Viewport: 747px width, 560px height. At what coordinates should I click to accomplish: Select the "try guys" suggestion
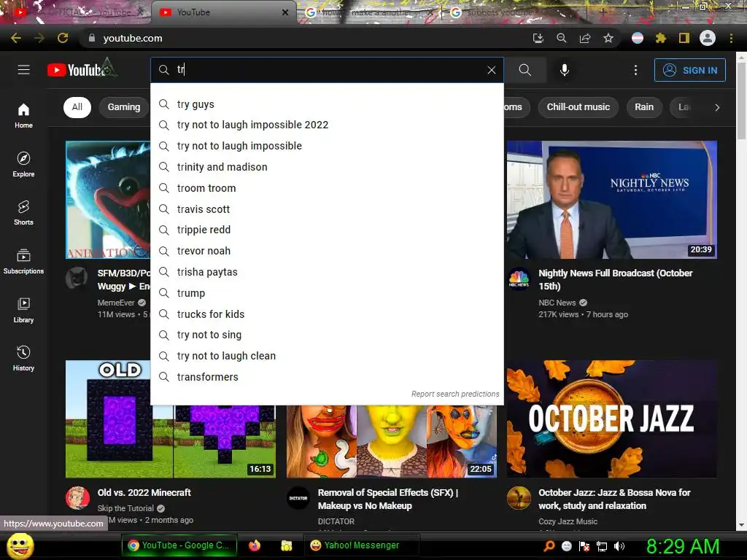327,104
